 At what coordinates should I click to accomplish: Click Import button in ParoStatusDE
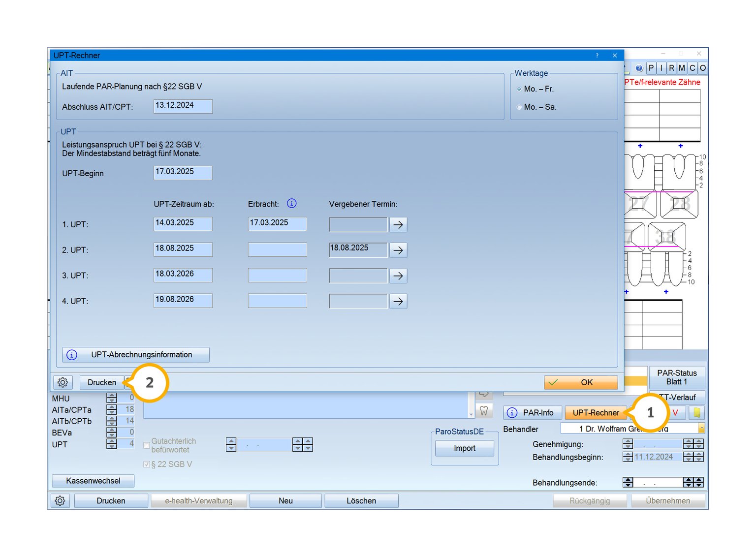point(465,448)
